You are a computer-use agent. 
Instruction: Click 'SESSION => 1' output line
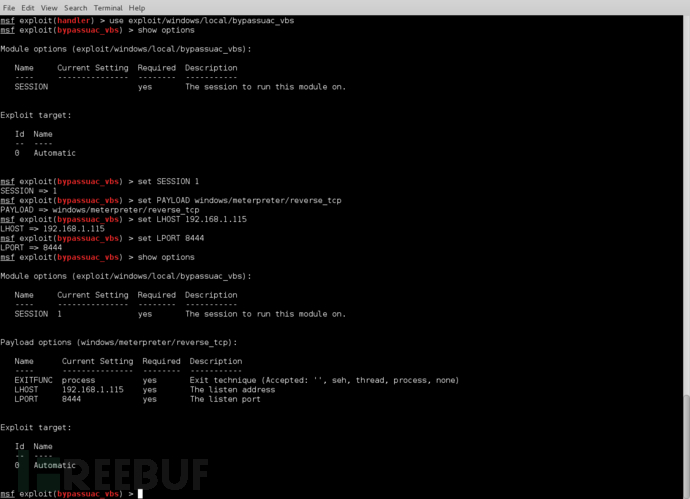coord(29,191)
